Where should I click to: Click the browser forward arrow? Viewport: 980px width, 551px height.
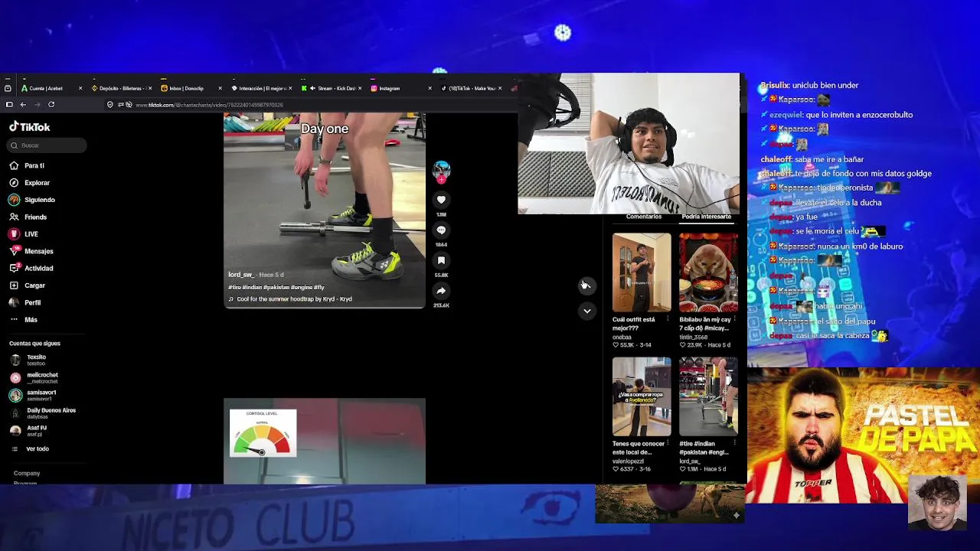pyautogui.click(x=37, y=105)
